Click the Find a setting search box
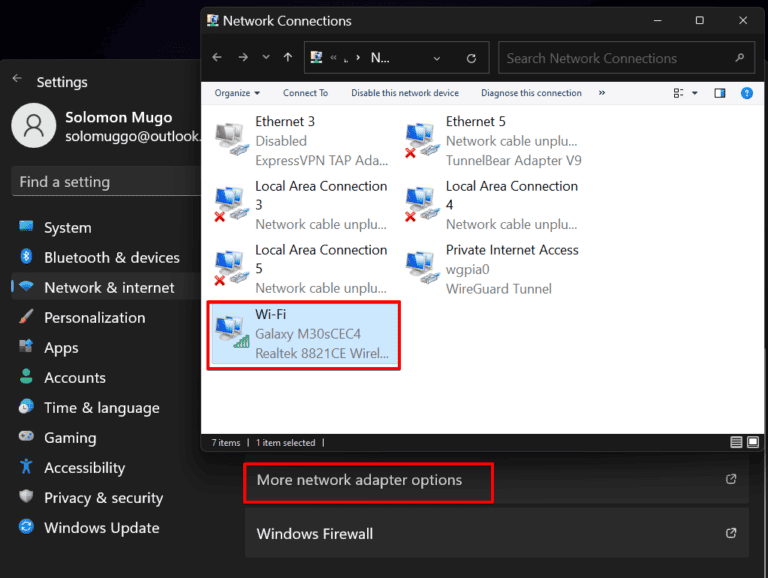Image resolution: width=768 pixels, height=578 pixels. 106,182
